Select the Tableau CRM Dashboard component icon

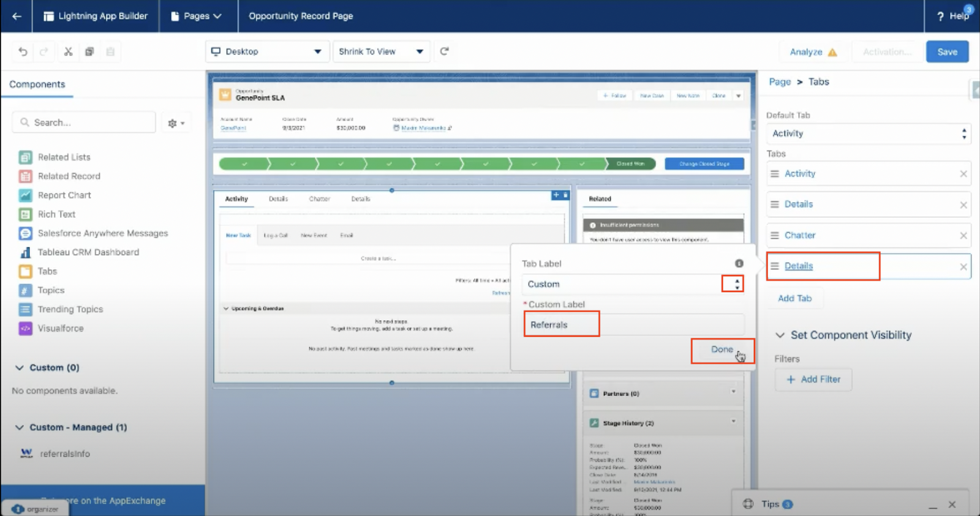click(25, 252)
